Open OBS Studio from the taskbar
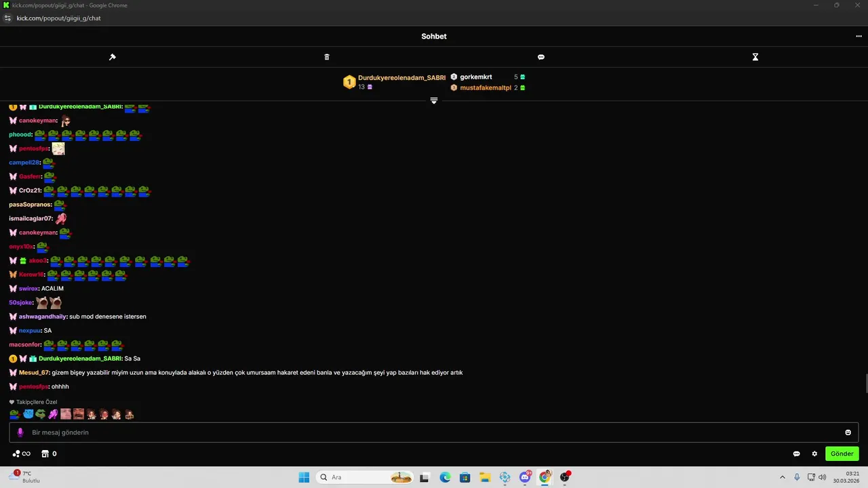Viewport: 868px width, 488px height. 565,477
